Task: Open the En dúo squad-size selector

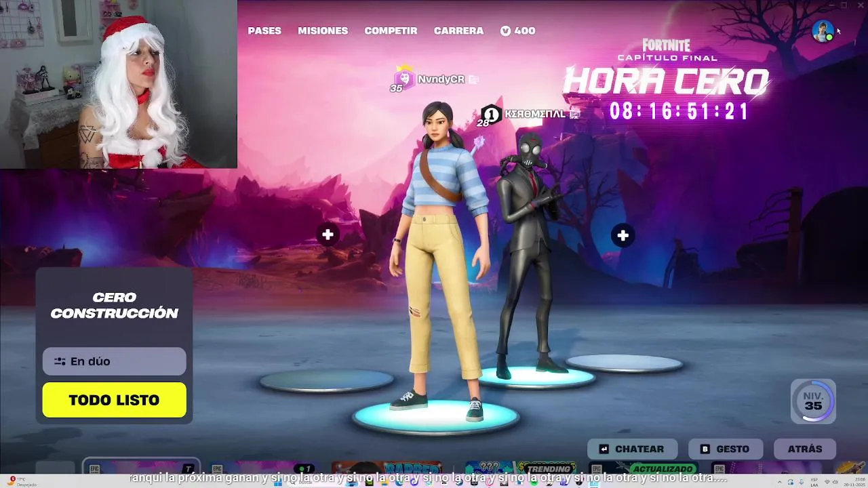Action: click(114, 361)
